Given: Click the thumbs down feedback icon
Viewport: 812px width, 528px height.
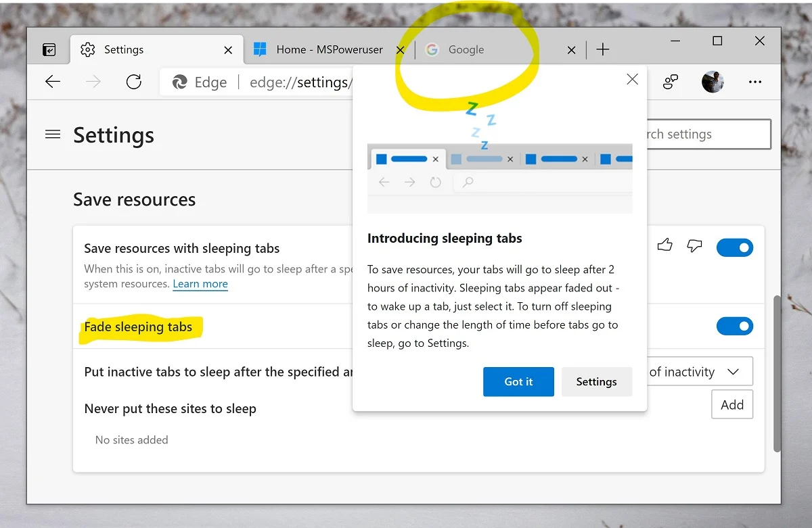Looking at the screenshot, I should pyautogui.click(x=694, y=245).
